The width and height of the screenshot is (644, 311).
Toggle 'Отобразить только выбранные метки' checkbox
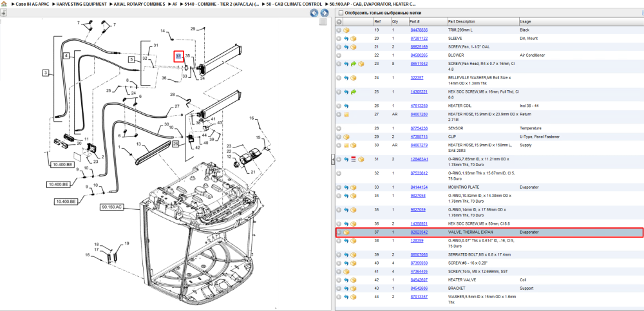[x=341, y=13]
